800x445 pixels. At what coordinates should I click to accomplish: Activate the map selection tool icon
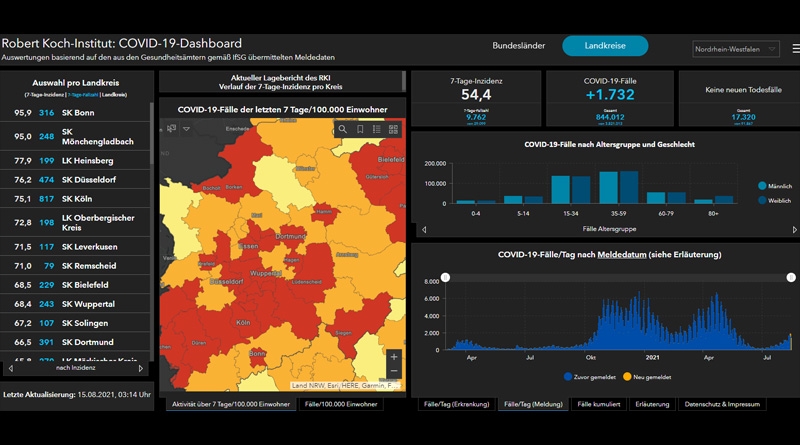tap(171, 129)
